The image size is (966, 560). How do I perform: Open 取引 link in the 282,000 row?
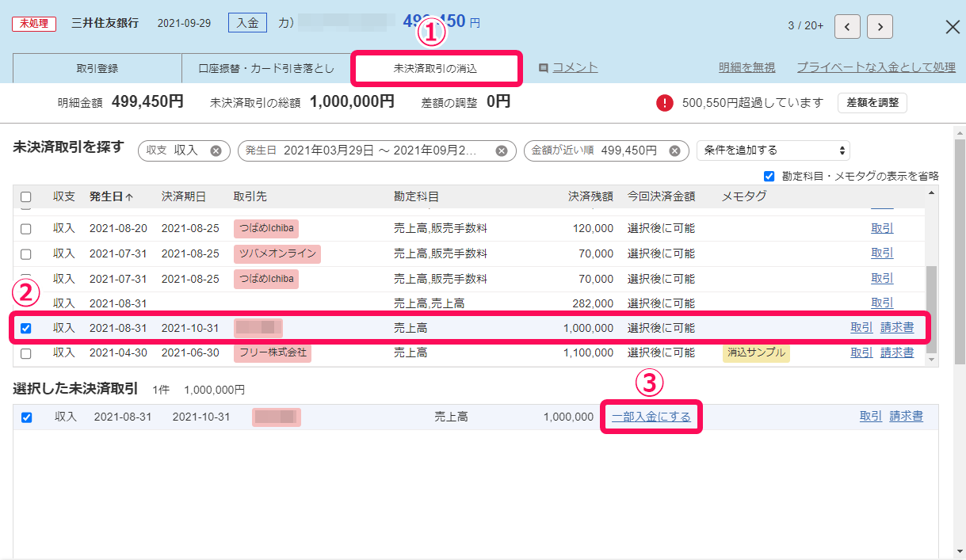click(882, 303)
